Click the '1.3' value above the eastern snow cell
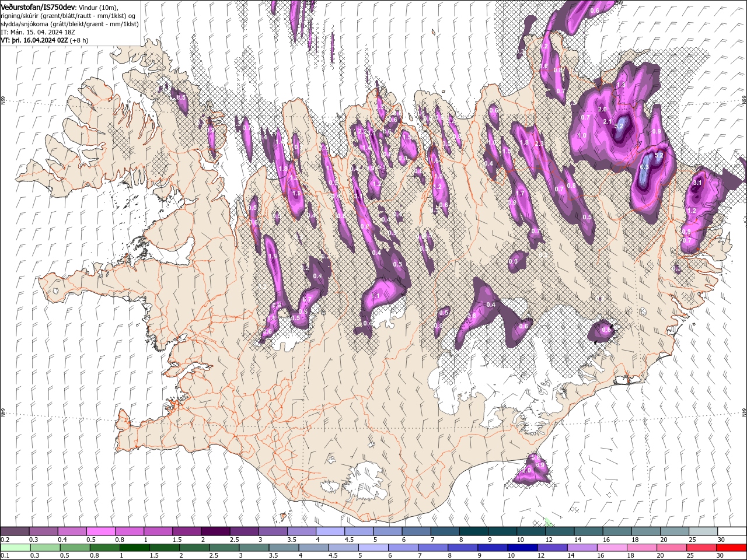747x560 pixels. click(x=620, y=85)
